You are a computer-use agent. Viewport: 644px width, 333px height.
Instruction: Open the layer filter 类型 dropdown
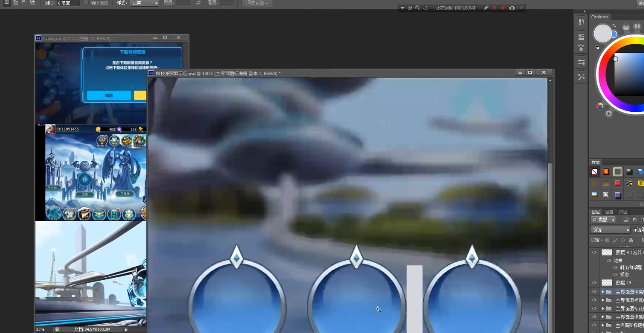[x=603, y=220]
